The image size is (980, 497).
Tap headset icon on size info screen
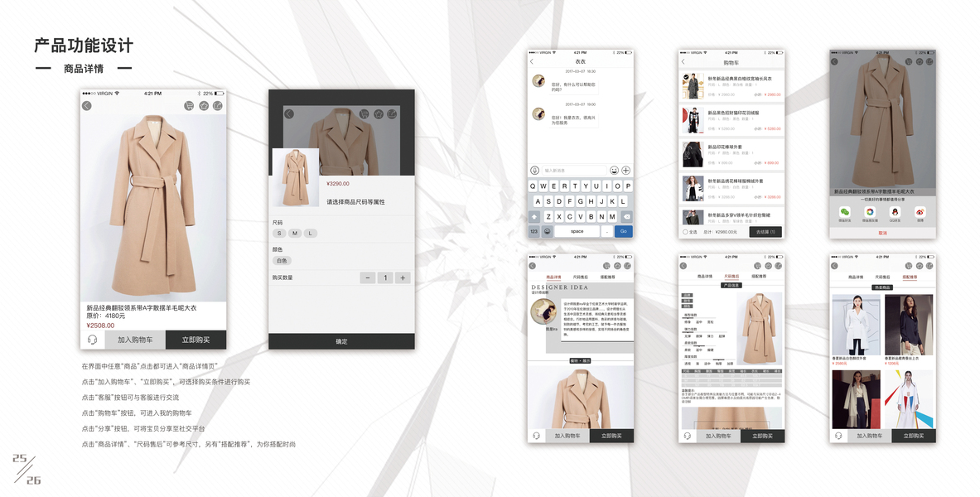point(688,436)
